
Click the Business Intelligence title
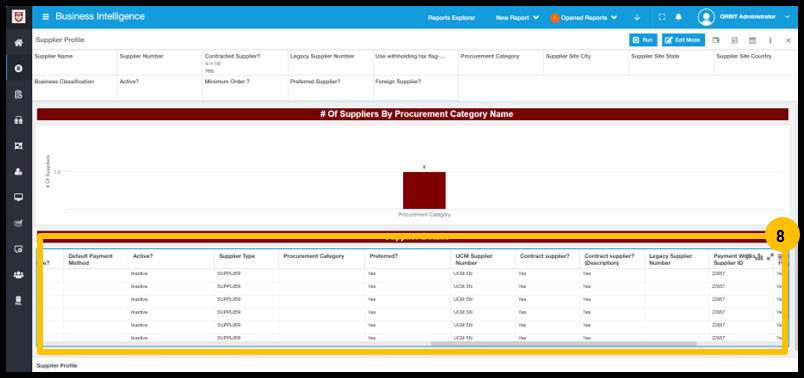[100, 16]
